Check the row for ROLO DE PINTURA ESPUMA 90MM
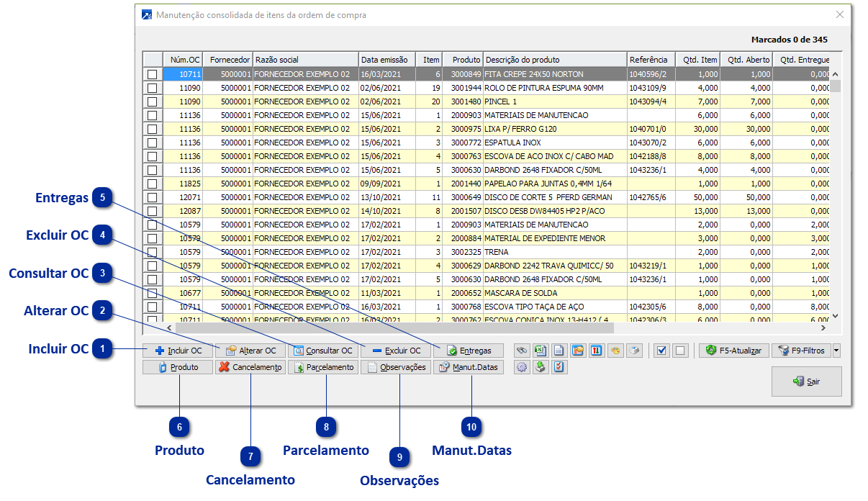The width and height of the screenshot is (868, 501). click(152, 88)
